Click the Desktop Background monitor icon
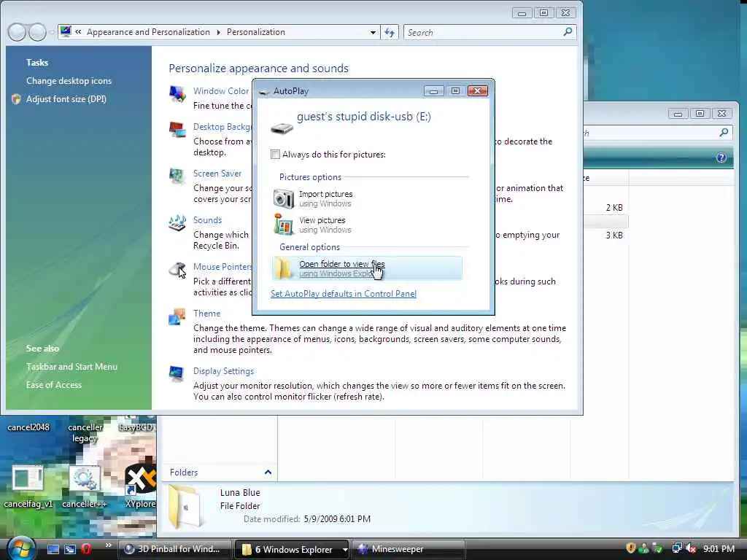This screenshot has height=560, width=747. tap(177, 129)
